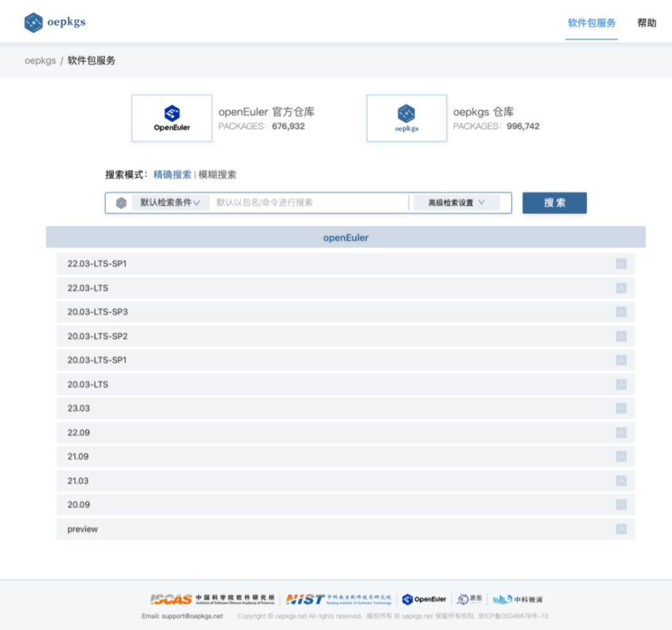Open 默认检索条件 dropdown
The width and height of the screenshot is (672, 630).
pyautogui.click(x=170, y=203)
